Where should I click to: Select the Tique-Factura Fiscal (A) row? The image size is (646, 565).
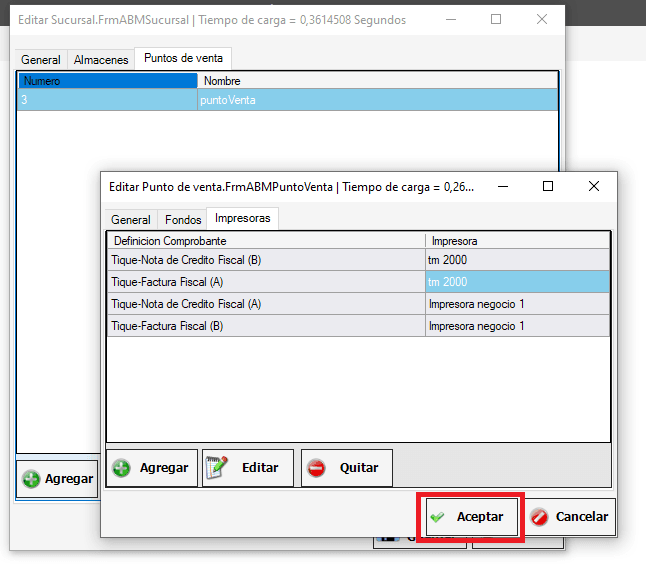[x=265, y=282]
